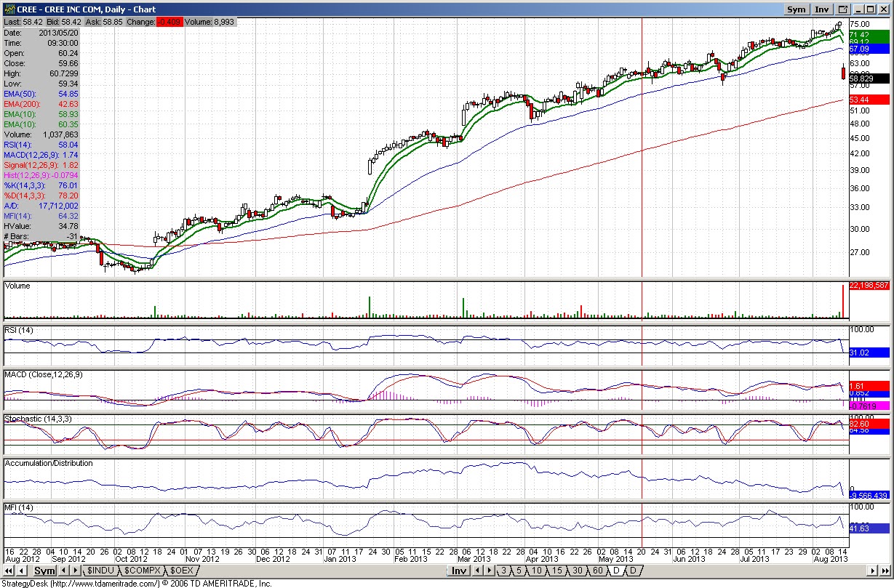The width and height of the screenshot is (894, 588).
Task: Step the chart forward with the bottom-right arrow
Action: (x=872, y=571)
